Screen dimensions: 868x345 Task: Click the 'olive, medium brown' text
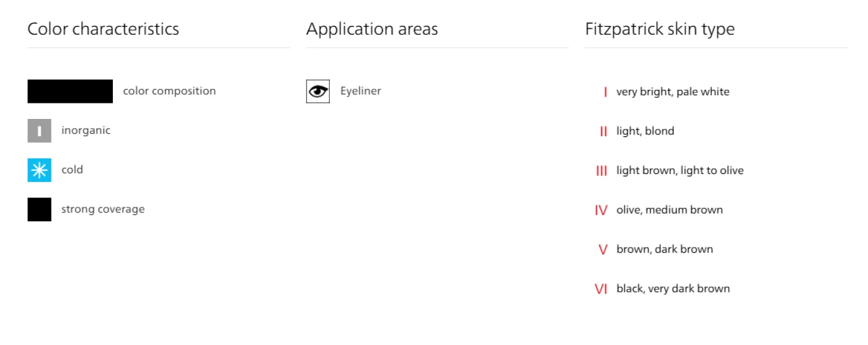coord(670,210)
